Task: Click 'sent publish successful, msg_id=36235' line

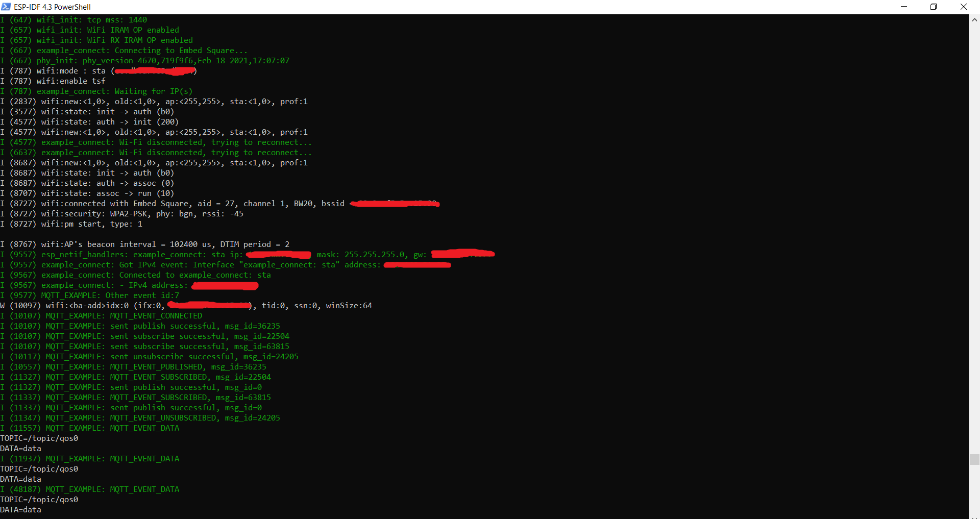Action: [x=140, y=326]
